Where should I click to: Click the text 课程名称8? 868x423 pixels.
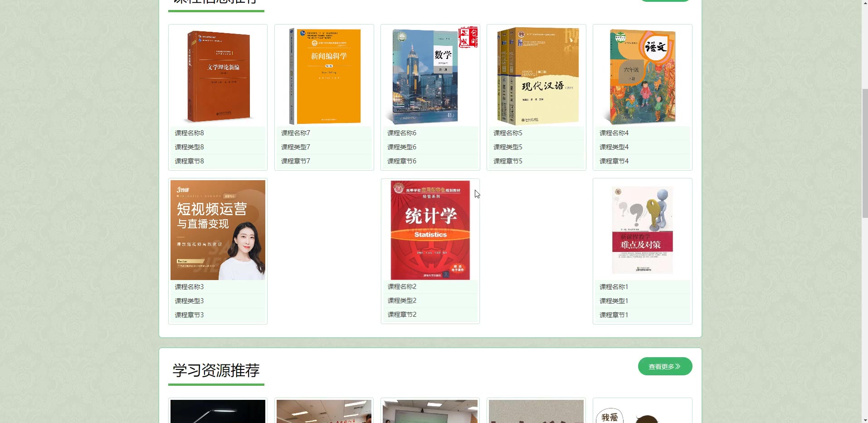point(190,133)
